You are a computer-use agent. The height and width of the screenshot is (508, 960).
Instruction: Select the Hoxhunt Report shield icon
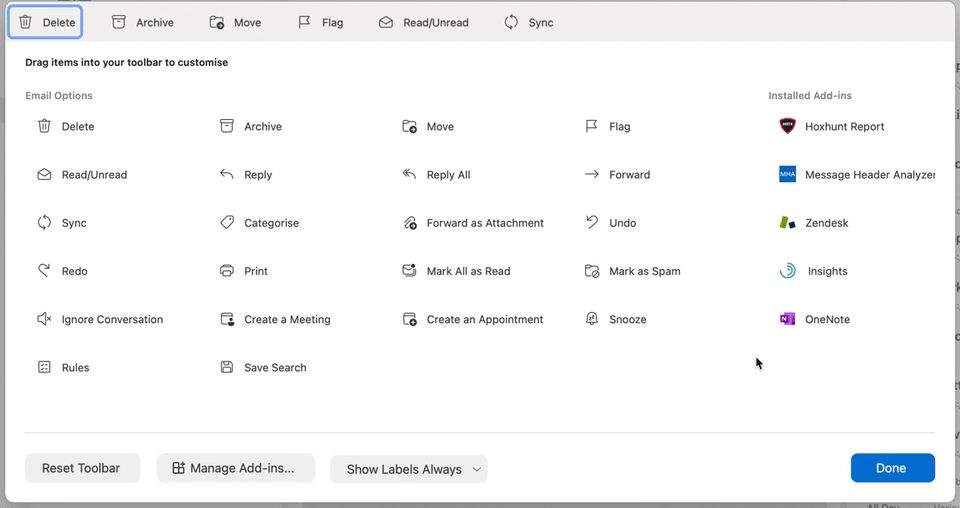[787, 126]
